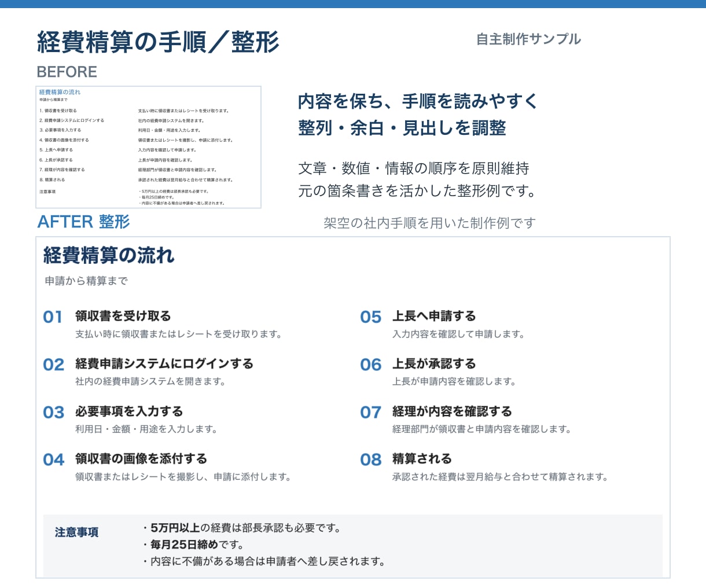This screenshot has height=588, width=706.
Task: Click the BEFORE heading
Action: coord(67,72)
